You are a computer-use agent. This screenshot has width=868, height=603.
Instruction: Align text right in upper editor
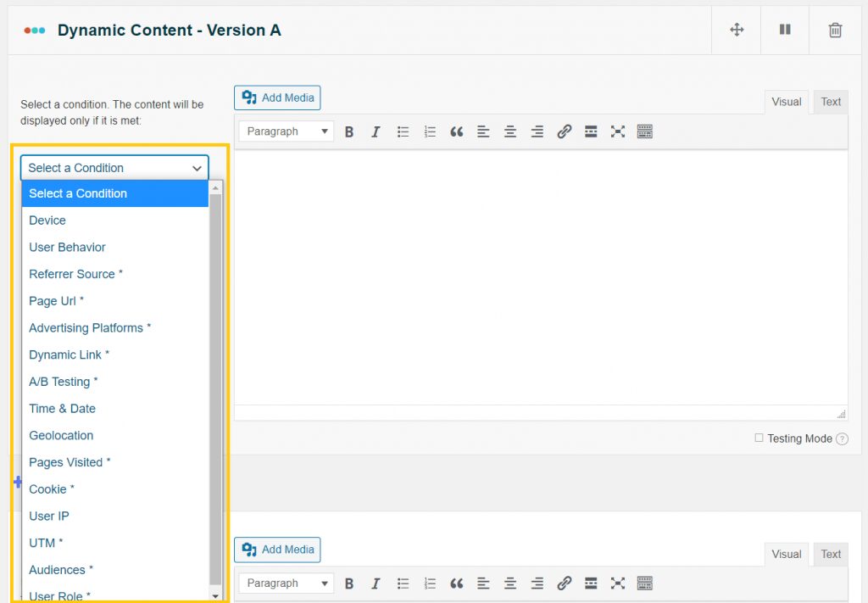point(537,131)
